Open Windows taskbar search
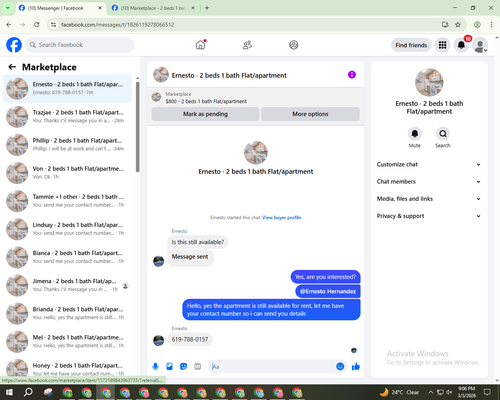This screenshot has height=400, width=500. click(28, 392)
